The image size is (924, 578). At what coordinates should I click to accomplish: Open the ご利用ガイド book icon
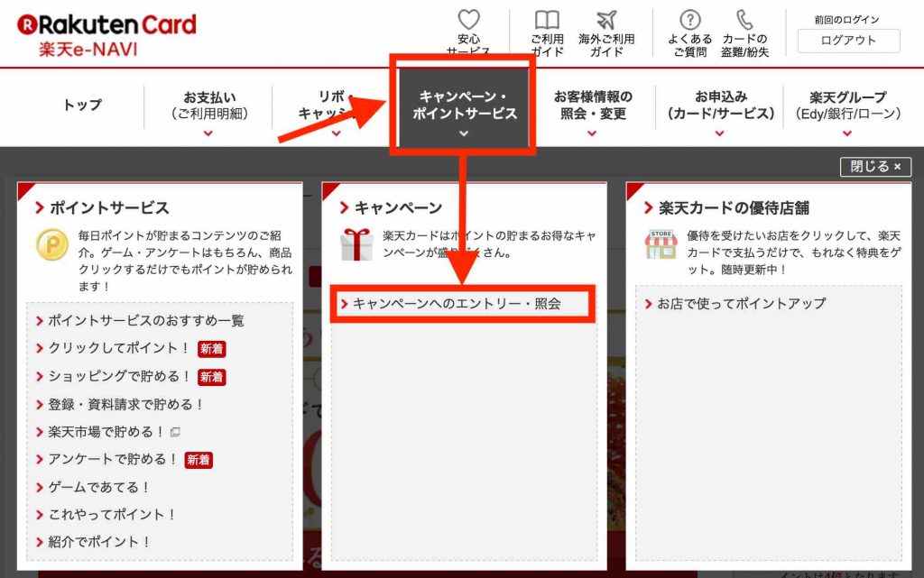pos(547,20)
